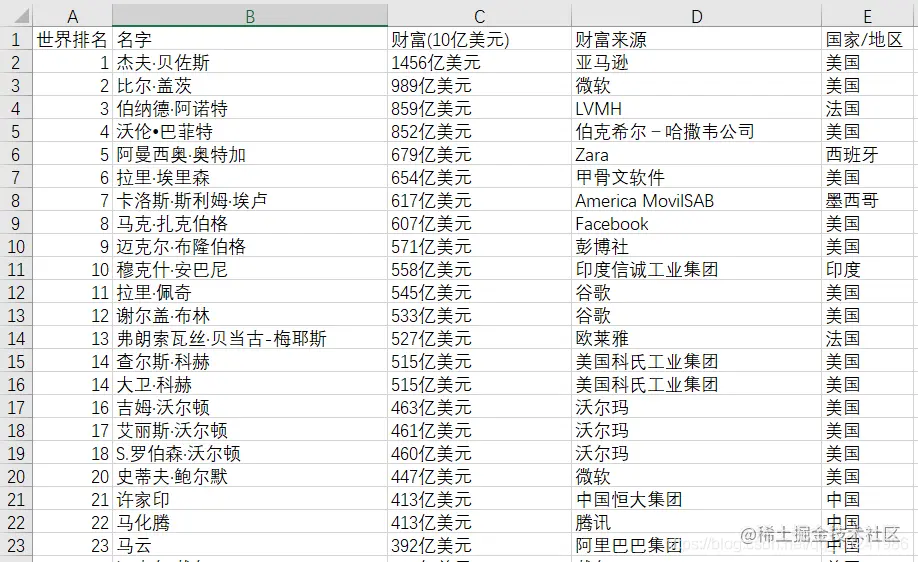Select cell with 阿曼西奥·奥特加
Screen dimensions: 918x562
click(249, 155)
